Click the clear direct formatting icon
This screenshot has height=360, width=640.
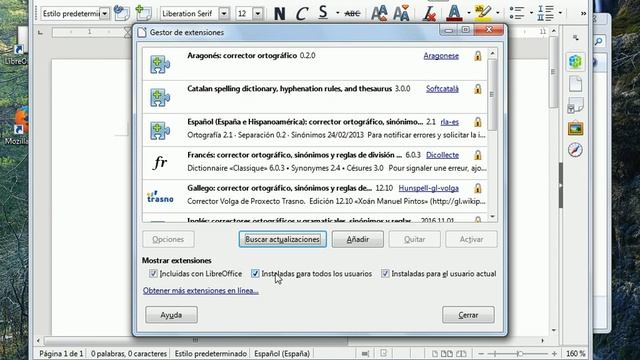(429, 13)
